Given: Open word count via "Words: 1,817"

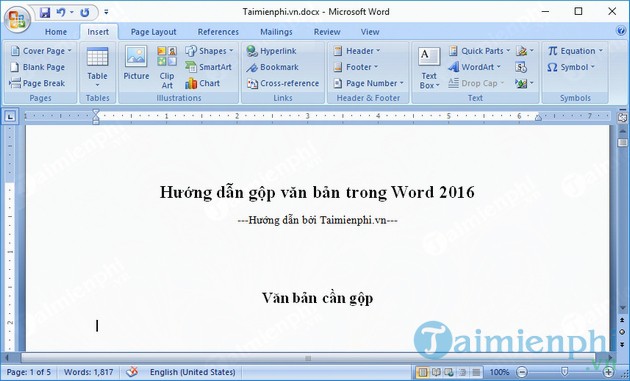Looking at the screenshot, I should [x=88, y=372].
